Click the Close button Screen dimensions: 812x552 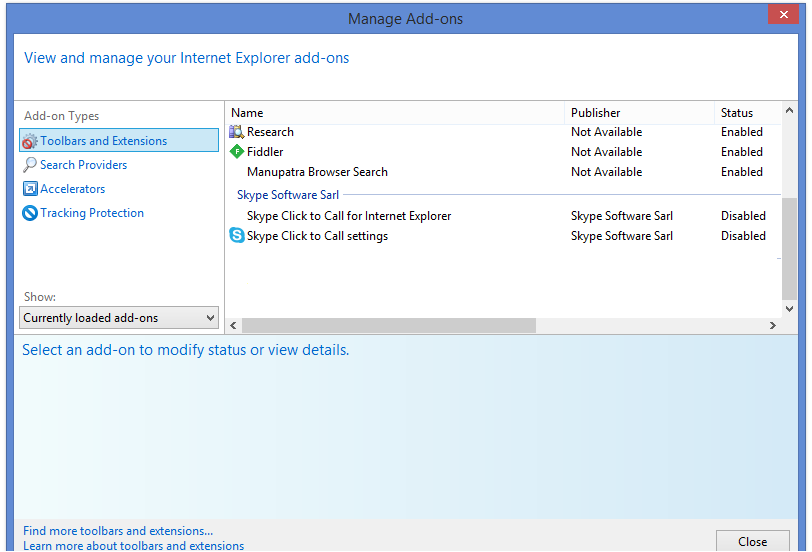coord(752,541)
